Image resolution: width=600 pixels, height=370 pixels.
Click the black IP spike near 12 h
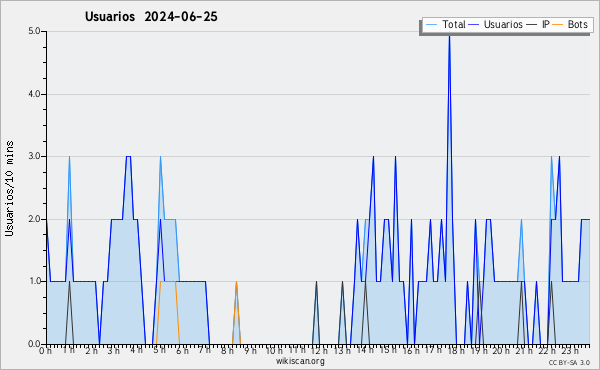(316, 313)
